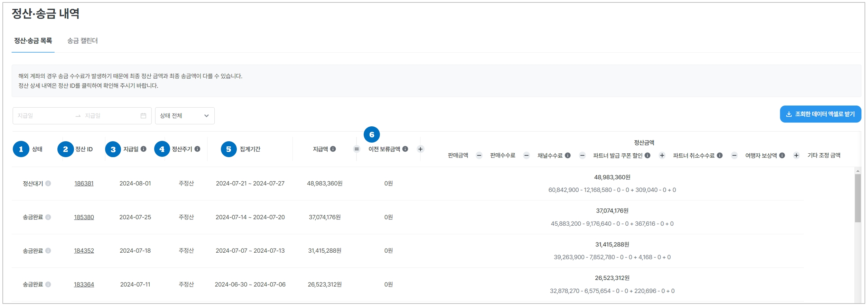Open settlement ID 184352 link
Screen dimensions: 868x307
84,251
